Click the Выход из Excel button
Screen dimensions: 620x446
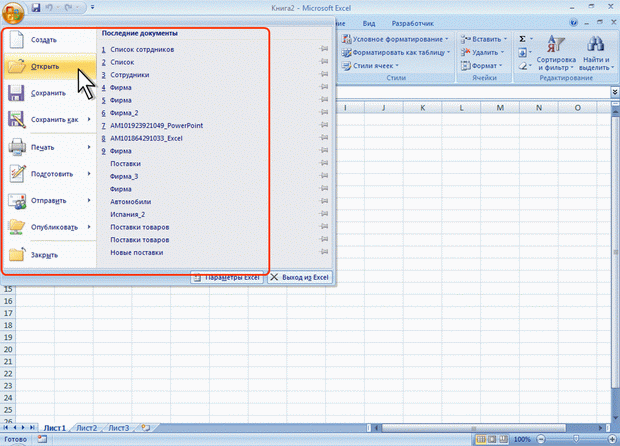point(300,277)
